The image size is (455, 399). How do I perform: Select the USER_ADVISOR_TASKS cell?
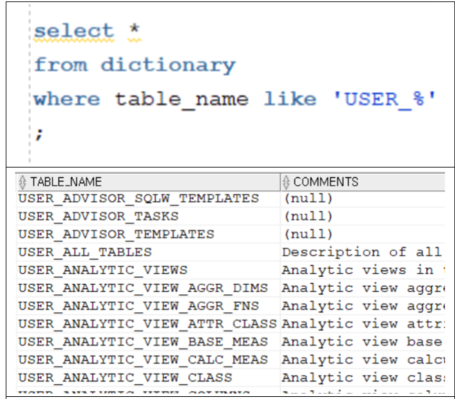coord(148,217)
